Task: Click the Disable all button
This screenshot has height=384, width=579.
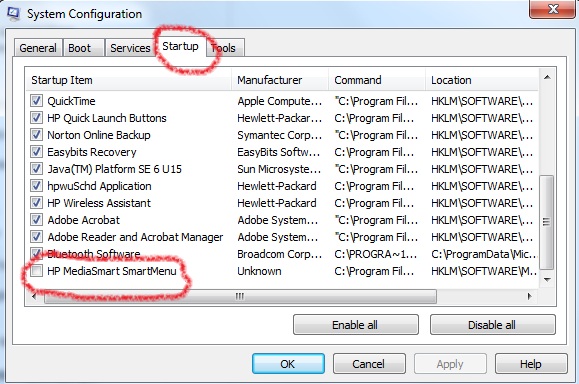Action: coord(492,325)
